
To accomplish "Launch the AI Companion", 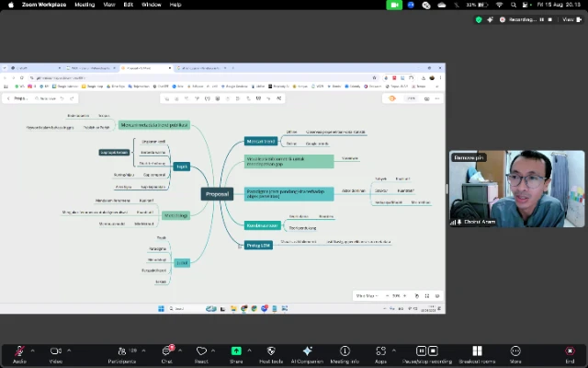I will pos(307,351).
